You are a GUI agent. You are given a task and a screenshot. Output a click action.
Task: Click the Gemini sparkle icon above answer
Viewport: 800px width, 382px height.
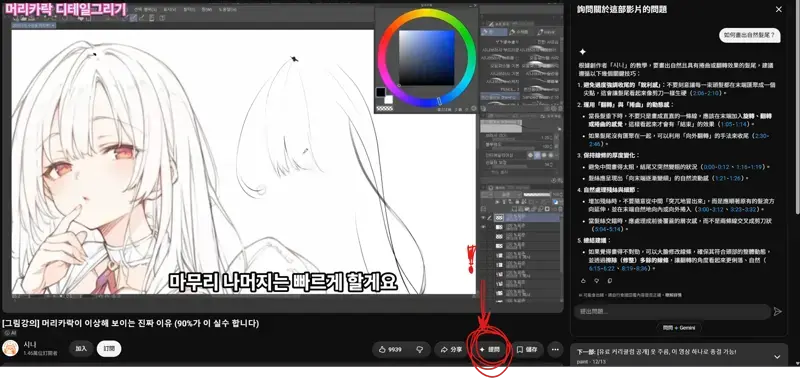(582, 52)
